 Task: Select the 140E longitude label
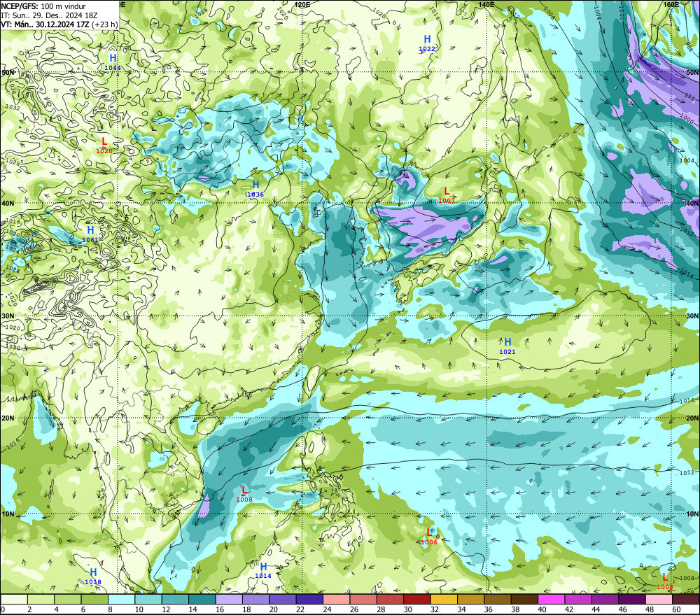[x=486, y=4]
